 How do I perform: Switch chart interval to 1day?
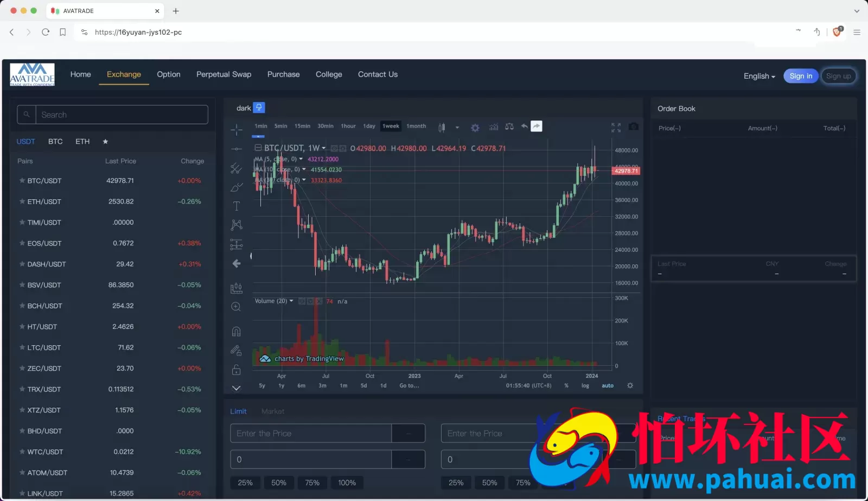tap(369, 126)
